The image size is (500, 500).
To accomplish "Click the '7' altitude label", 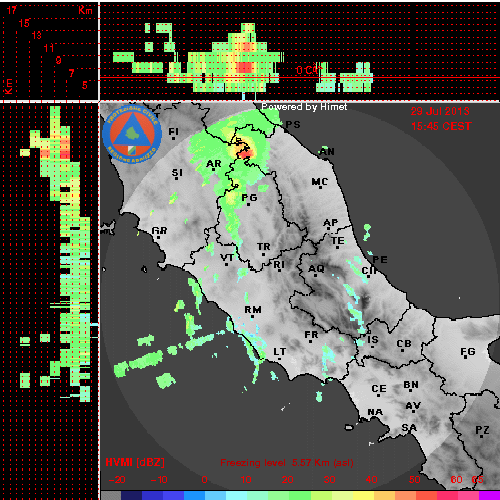I will [71, 73].
